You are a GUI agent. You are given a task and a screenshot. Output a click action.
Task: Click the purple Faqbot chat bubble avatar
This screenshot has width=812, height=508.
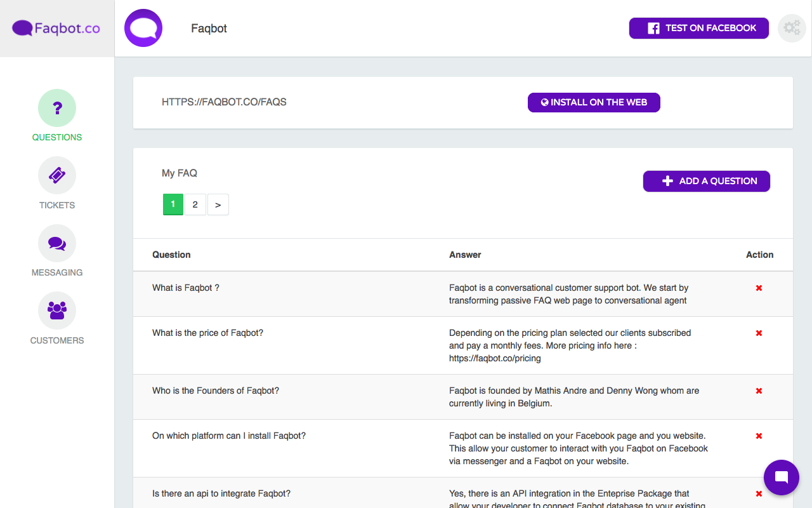(143, 28)
